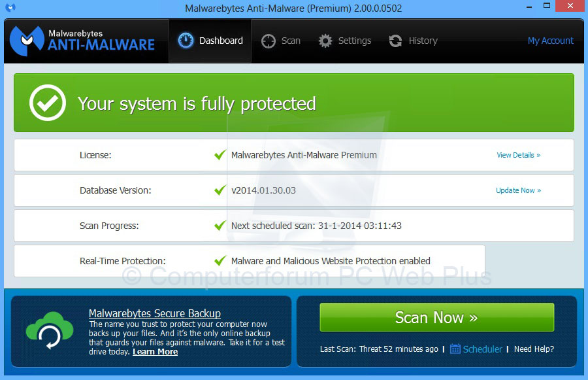Click Need Help?
The height and width of the screenshot is (380, 588).
coord(534,349)
